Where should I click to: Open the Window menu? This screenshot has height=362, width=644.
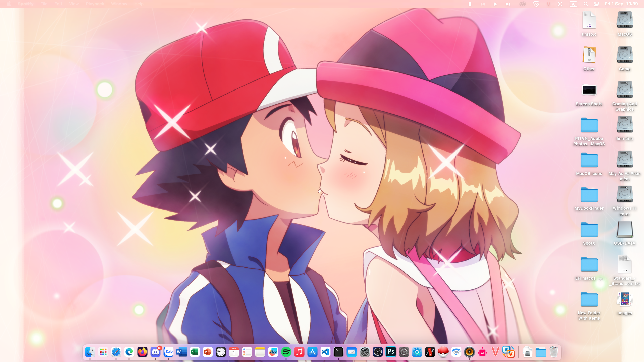[119, 4]
